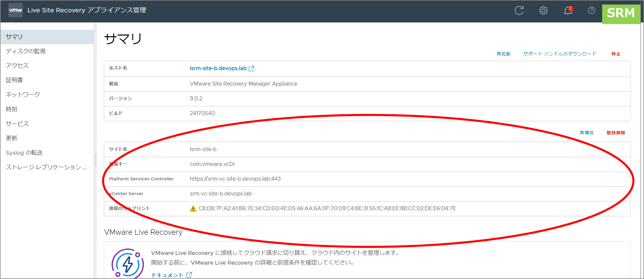The width and height of the screenshot is (644, 279).
Task: Click the extension key com.vmware.vcDr
Action: coord(213,164)
